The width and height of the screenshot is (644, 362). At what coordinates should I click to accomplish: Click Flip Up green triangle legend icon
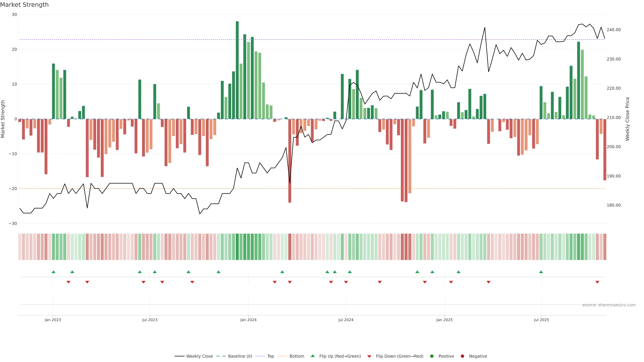pos(312,356)
